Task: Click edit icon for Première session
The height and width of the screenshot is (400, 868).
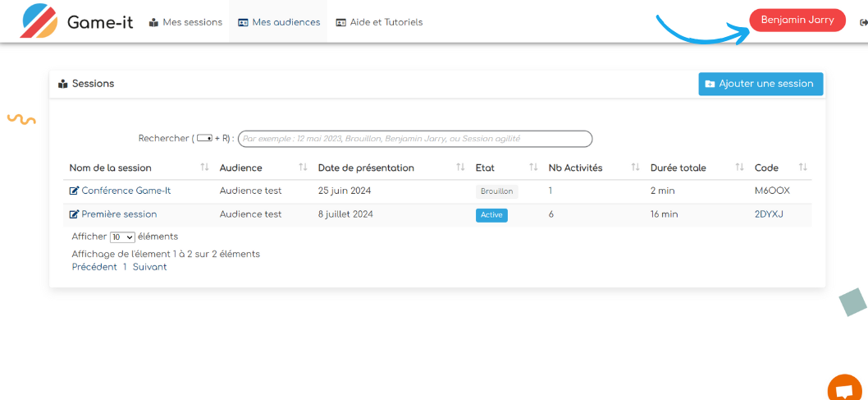Action: coord(74,214)
